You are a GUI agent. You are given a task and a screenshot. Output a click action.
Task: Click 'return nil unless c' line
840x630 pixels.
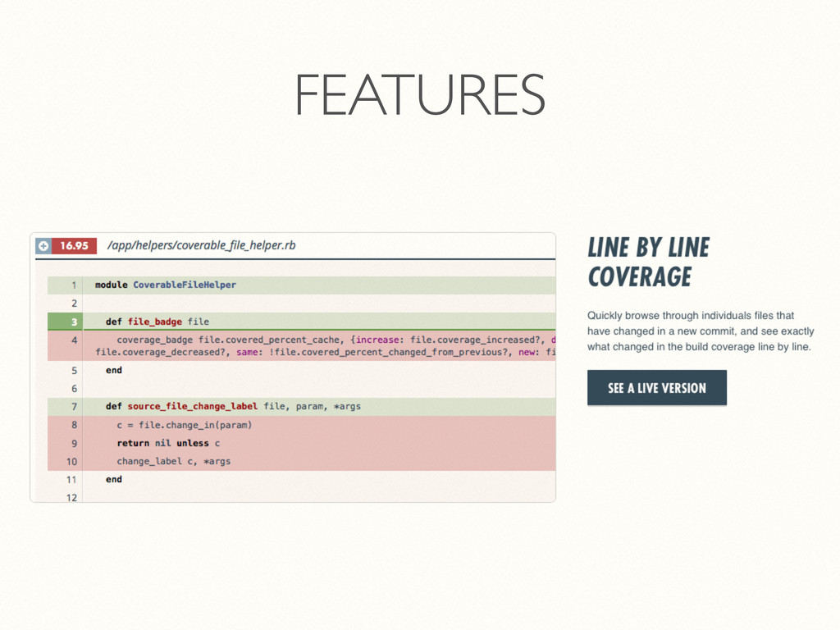(x=168, y=443)
